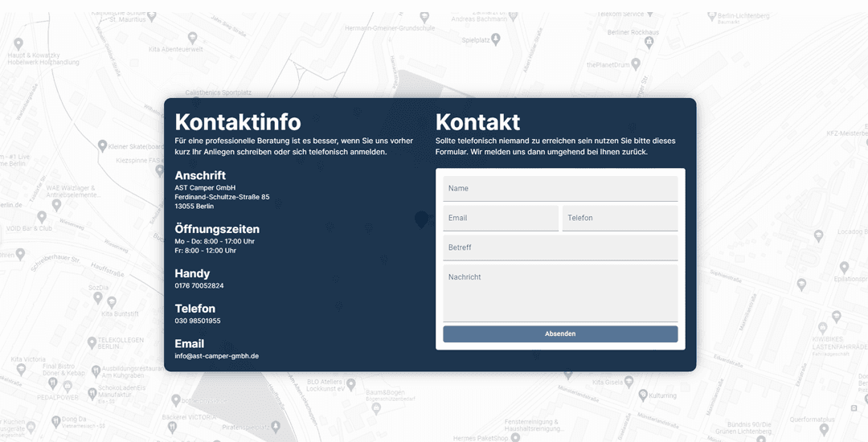The height and width of the screenshot is (442, 868).
Task: Focus the Nachricht message textarea
Action: pos(560,293)
